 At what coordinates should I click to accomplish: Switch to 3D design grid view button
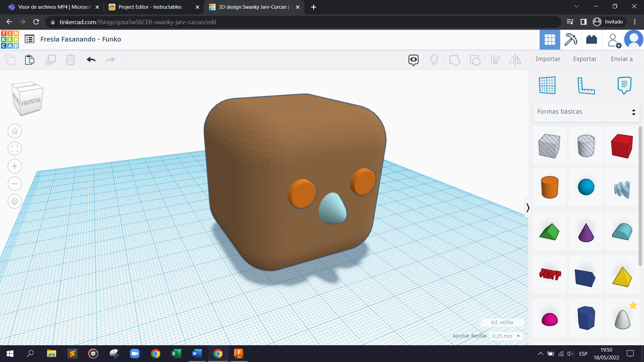click(549, 40)
